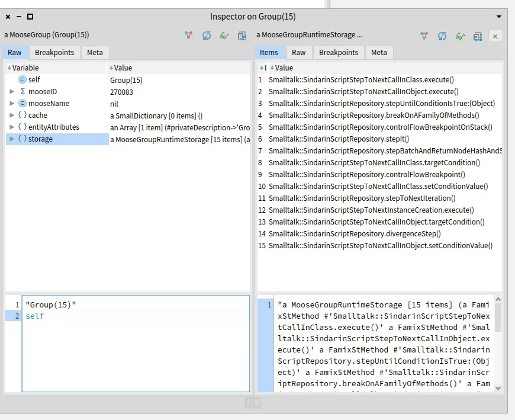Select item 8 SindarinScriptStepToNextCallInClass.targetCondition()
This screenshot has height=420, width=515.
(x=379, y=163)
